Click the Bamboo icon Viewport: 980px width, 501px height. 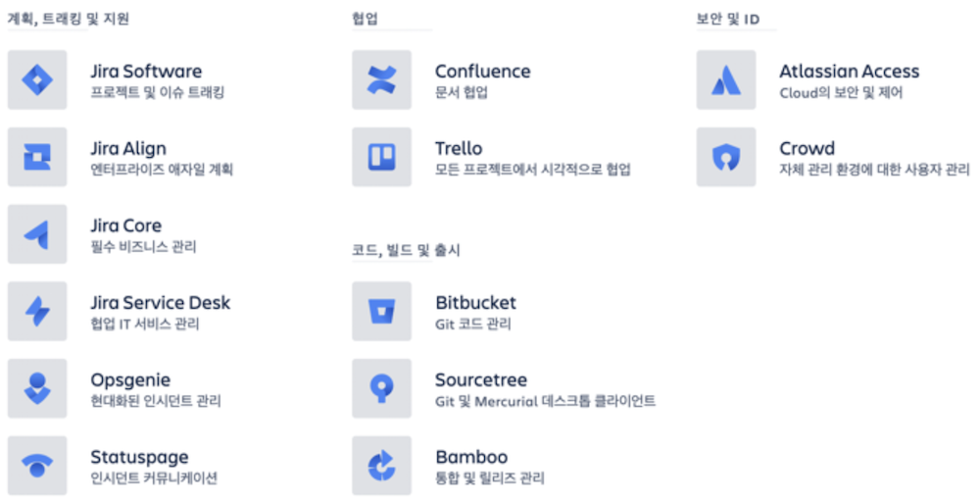[x=382, y=466]
